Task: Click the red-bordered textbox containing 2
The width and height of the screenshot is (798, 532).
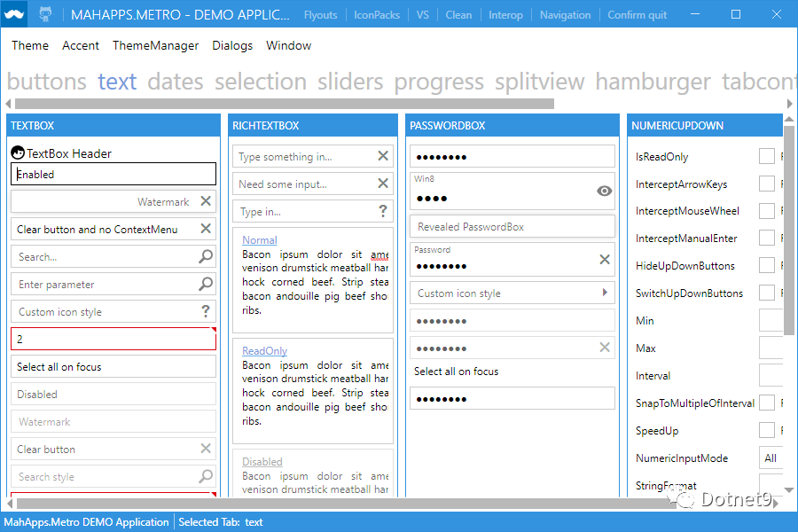Action: click(x=113, y=339)
